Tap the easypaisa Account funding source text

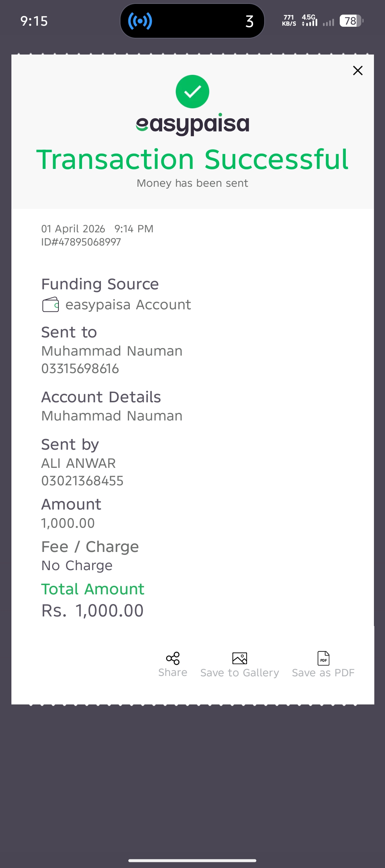(128, 305)
